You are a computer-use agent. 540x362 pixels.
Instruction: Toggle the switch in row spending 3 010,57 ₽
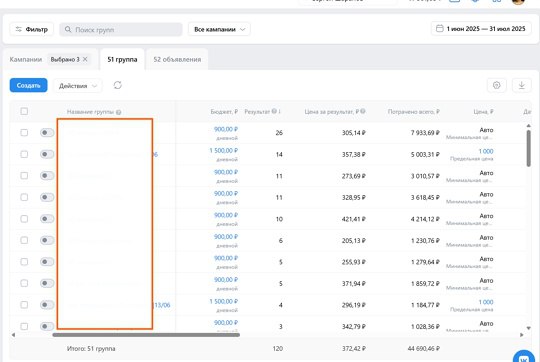(47, 176)
